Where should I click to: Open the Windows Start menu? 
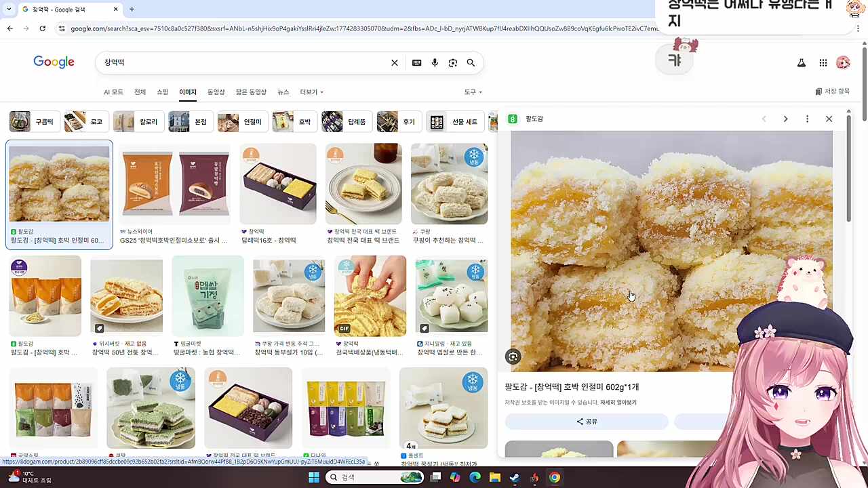(x=313, y=478)
